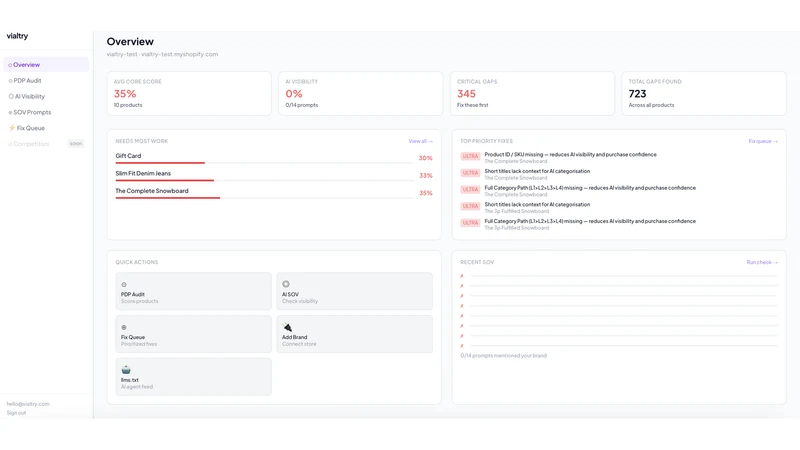The width and height of the screenshot is (800, 450).
Task: Click the AI SOV card's ring icon
Action: click(286, 284)
